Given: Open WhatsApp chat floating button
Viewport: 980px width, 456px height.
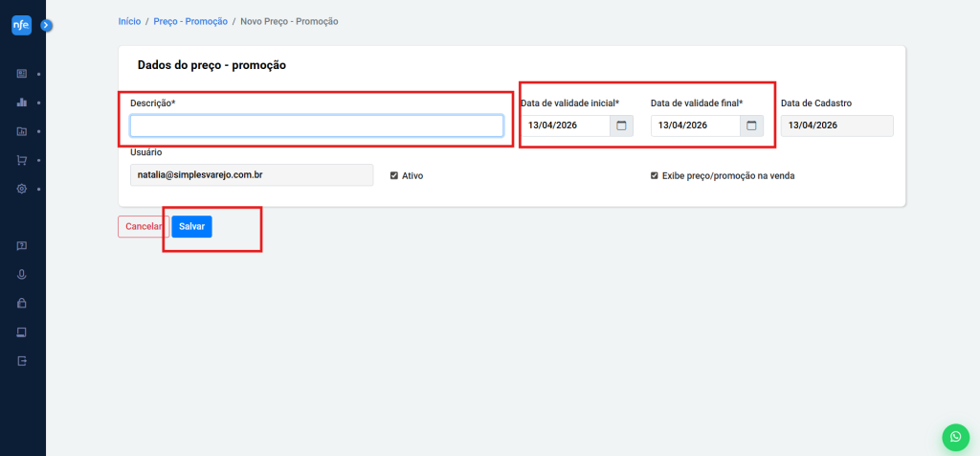Looking at the screenshot, I should [954, 437].
